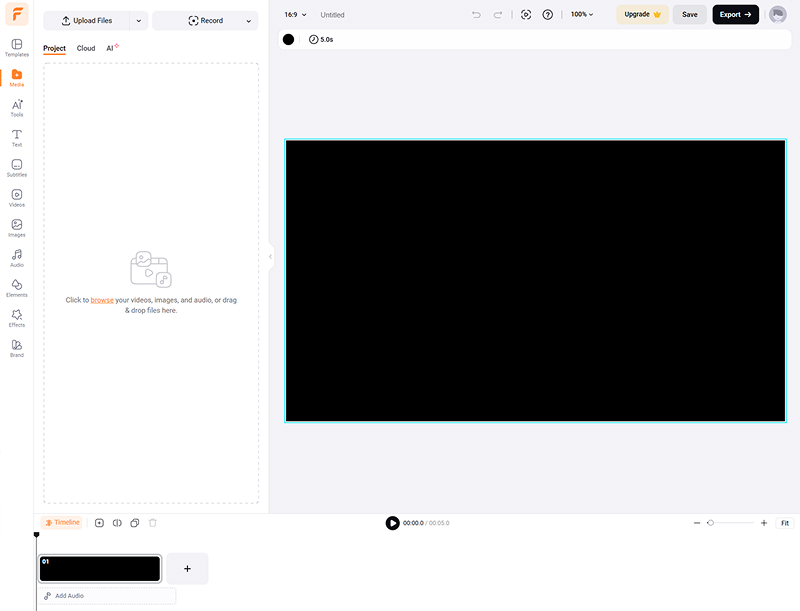Toggle the Timeline view button

tap(62, 523)
